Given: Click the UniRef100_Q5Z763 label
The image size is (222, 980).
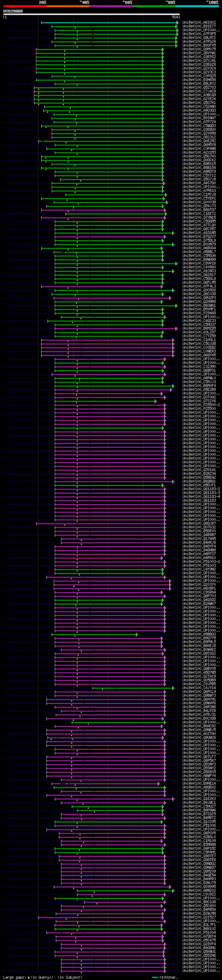Looking at the screenshot, I should tap(199, 87).
